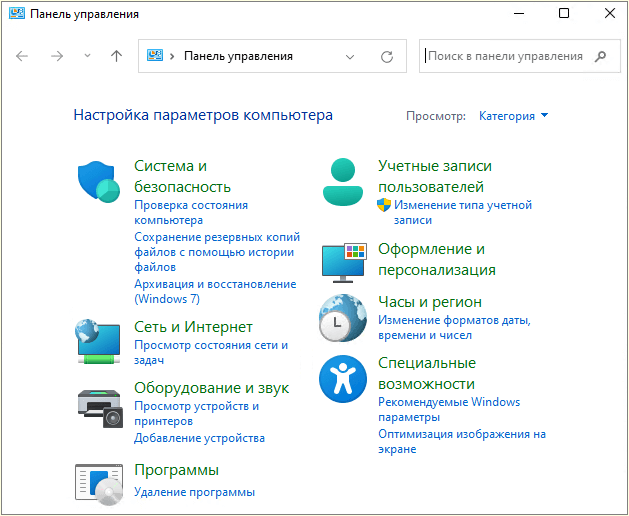Viewport: 629px width, 516px height.
Task: Open the Network and Internet globe monitor icon
Action: (97, 341)
